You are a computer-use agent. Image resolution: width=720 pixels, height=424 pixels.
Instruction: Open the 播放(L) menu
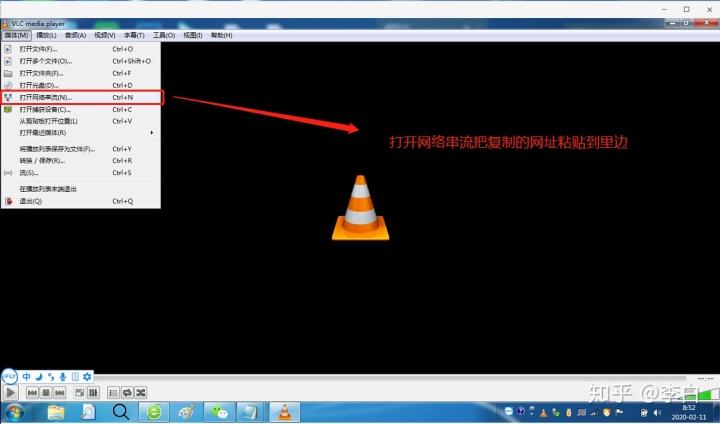point(46,35)
